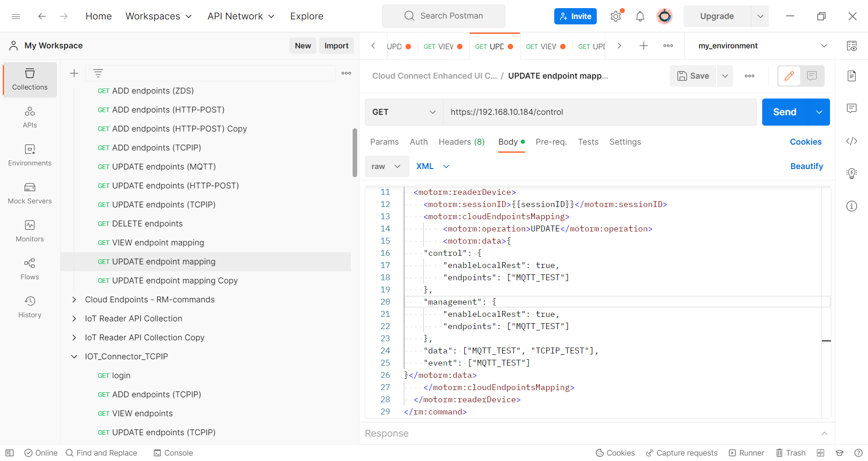The image size is (868, 461).
Task: Change body type from raw
Action: point(387,166)
